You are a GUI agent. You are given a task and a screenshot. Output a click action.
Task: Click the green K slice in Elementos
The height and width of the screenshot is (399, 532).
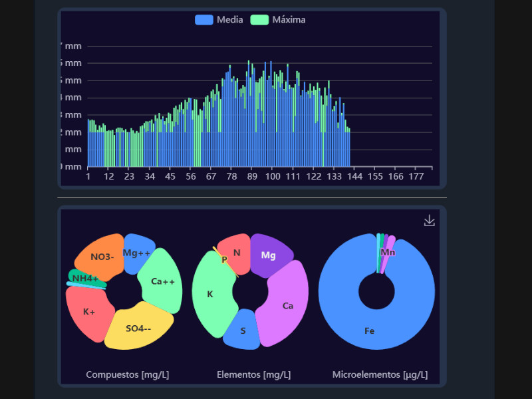pos(210,293)
